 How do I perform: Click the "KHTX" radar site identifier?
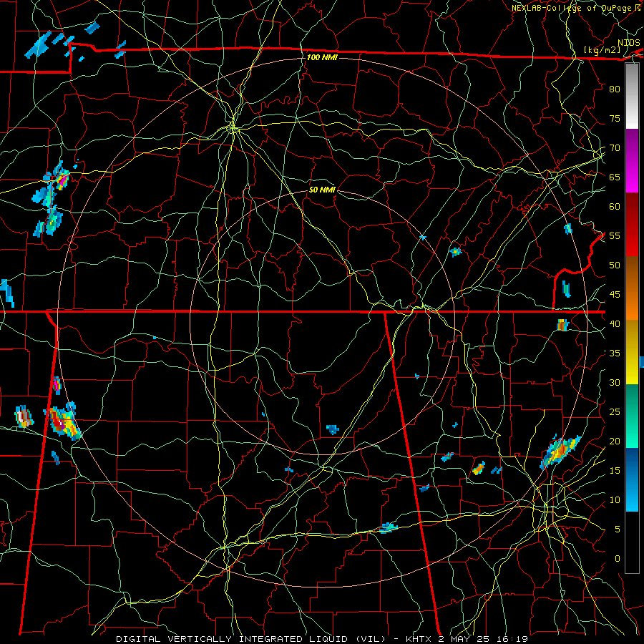(417, 639)
